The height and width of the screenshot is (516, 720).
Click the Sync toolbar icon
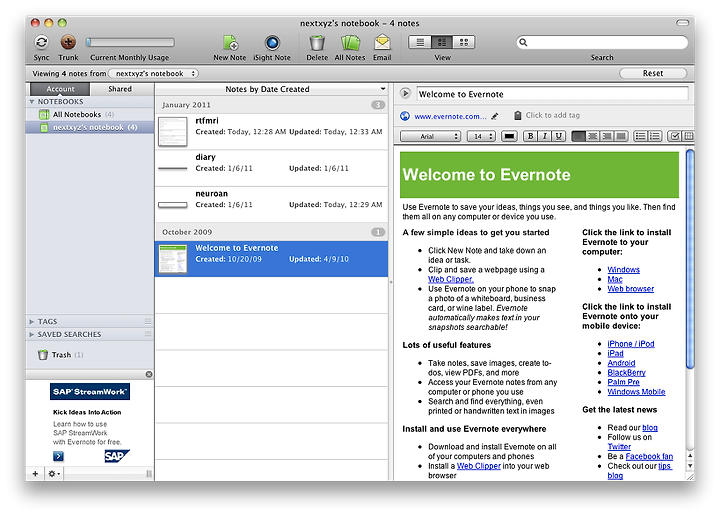[41, 43]
